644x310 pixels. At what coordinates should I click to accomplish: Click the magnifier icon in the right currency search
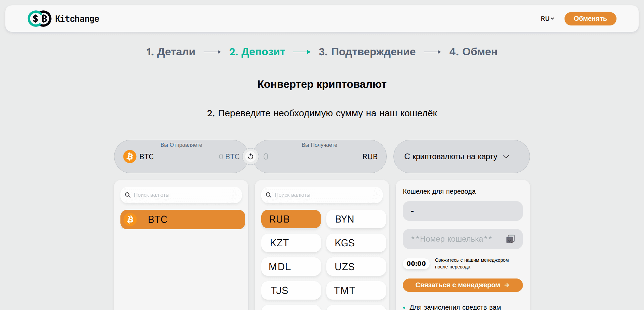269,195
